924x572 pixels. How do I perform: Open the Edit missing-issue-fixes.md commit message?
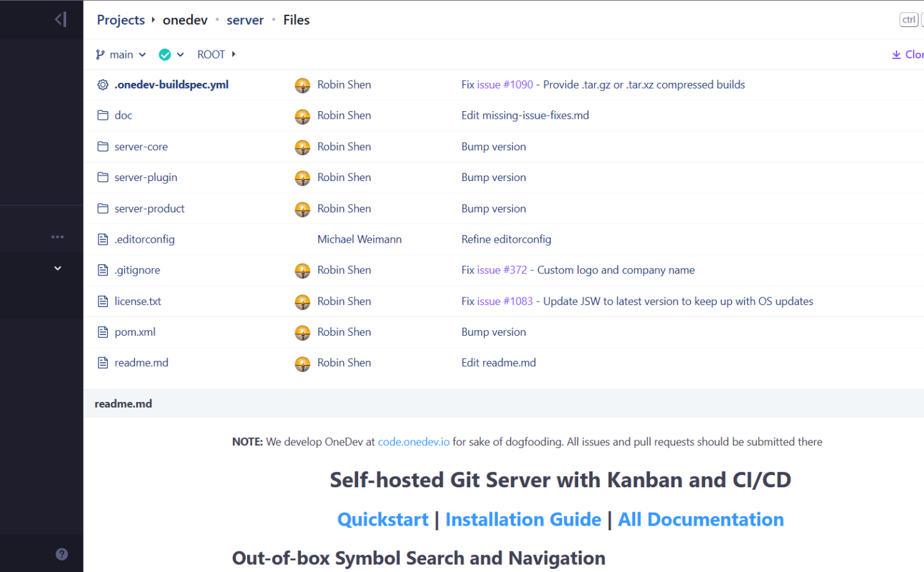(525, 116)
